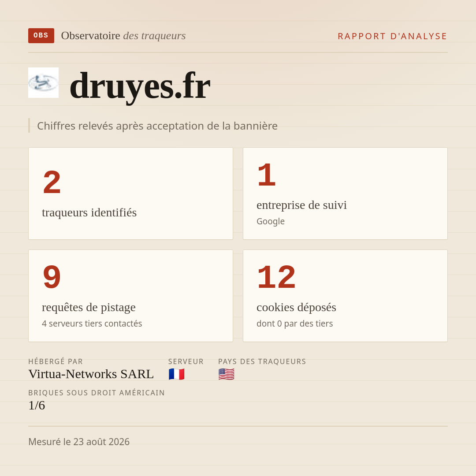Viewport: 476px width, 476px height.
Task: Click the 'SERVEUR' label
Action: (x=186, y=361)
